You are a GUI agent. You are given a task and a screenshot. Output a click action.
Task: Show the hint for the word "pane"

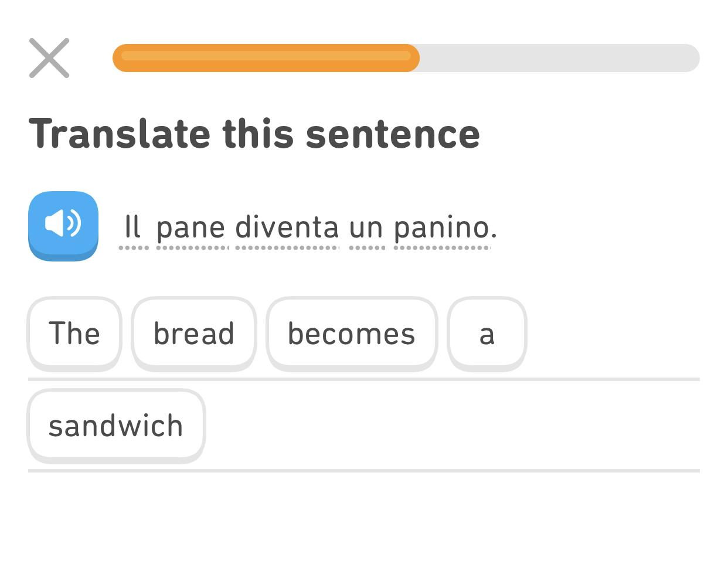(x=191, y=227)
